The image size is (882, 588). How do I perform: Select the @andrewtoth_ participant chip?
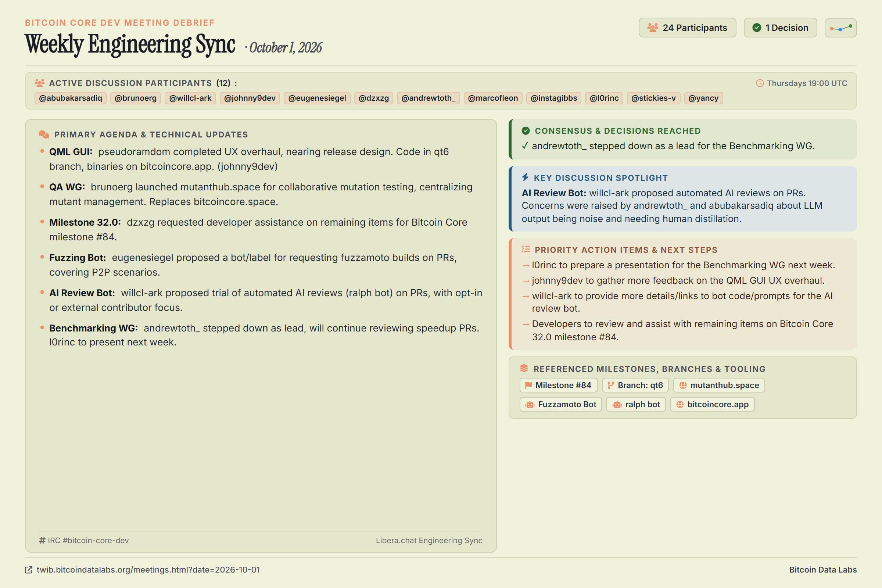pyautogui.click(x=428, y=98)
